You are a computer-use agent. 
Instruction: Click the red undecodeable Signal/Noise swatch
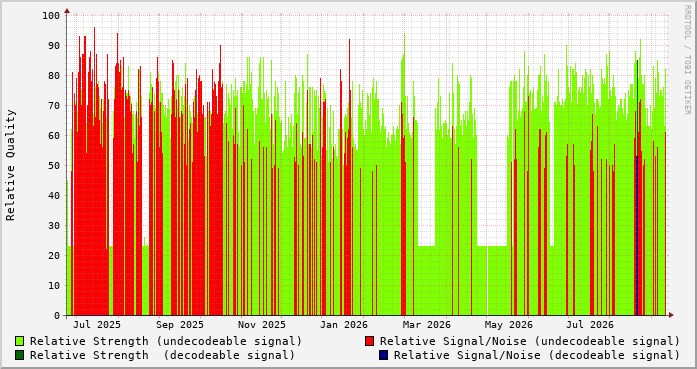click(x=369, y=341)
